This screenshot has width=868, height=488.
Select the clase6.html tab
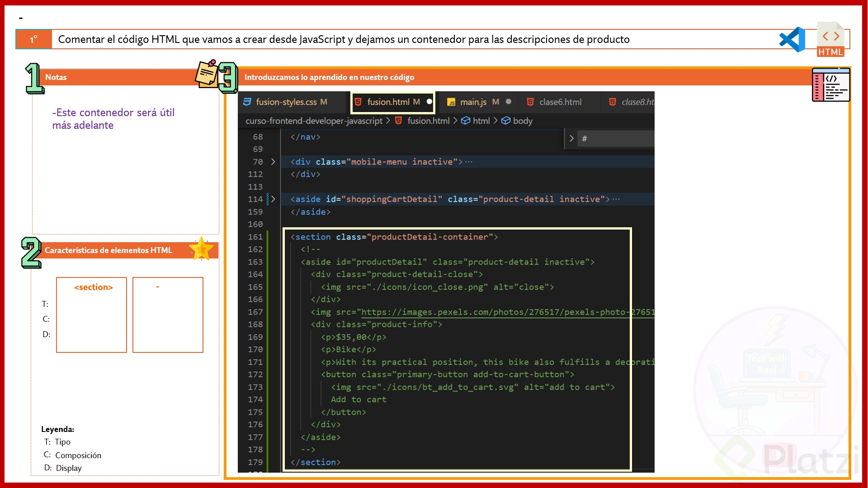click(x=560, y=102)
